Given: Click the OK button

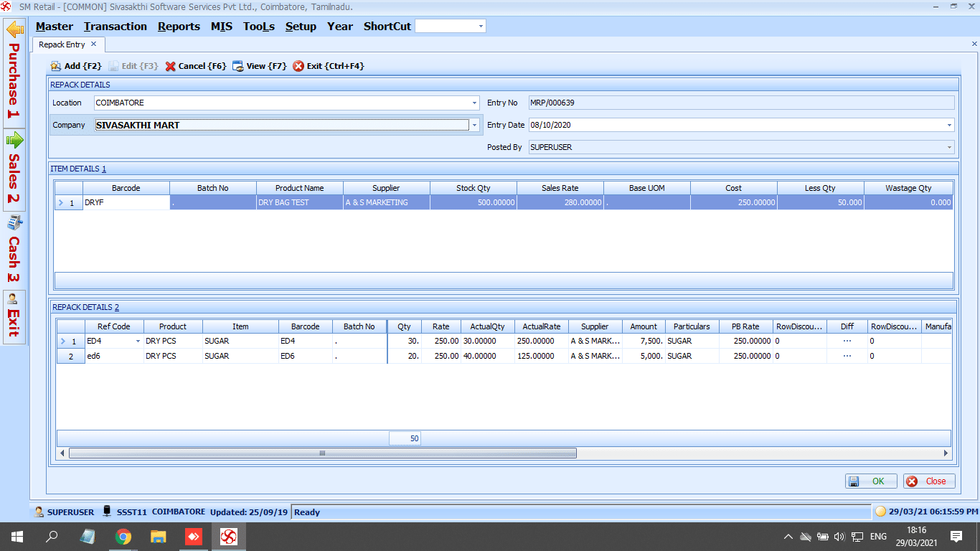Looking at the screenshot, I should point(870,481).
